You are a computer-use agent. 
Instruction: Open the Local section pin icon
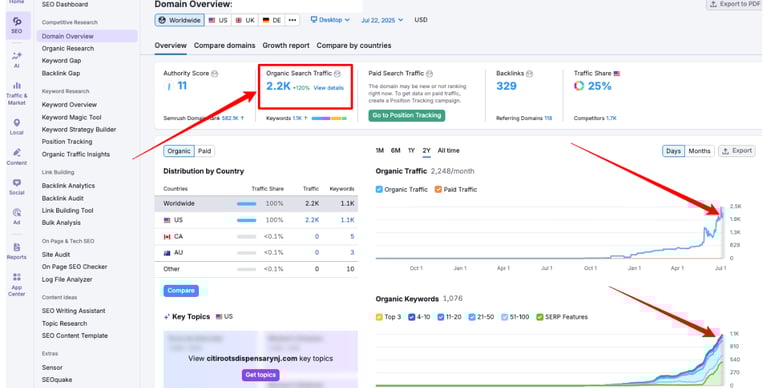click(x=17, y=122)
